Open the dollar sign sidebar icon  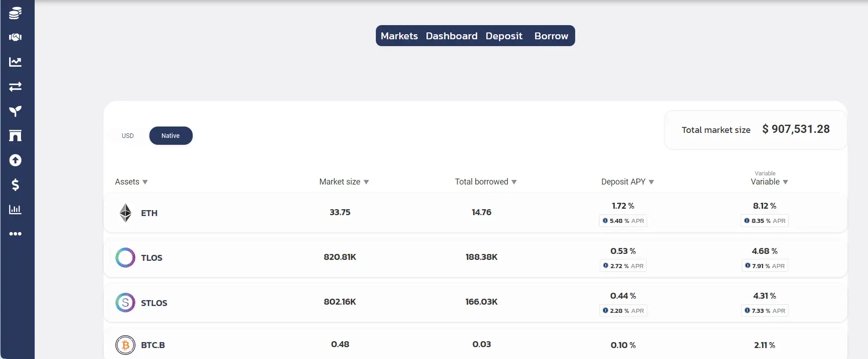pos(15,185)
